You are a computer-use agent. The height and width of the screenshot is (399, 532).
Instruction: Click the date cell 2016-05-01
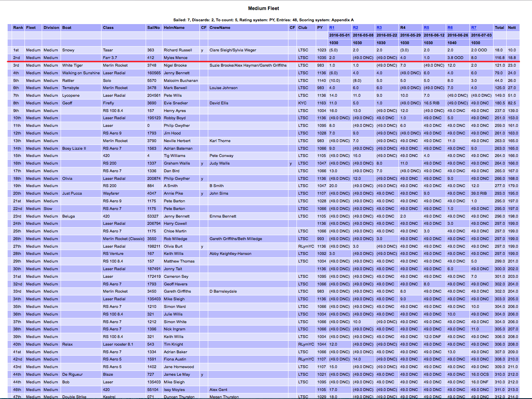339,35
